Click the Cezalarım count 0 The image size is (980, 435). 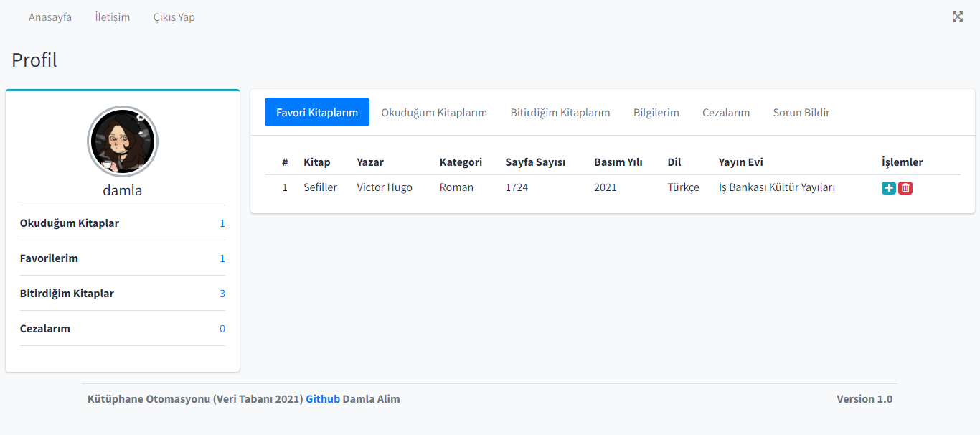(222, 329)
